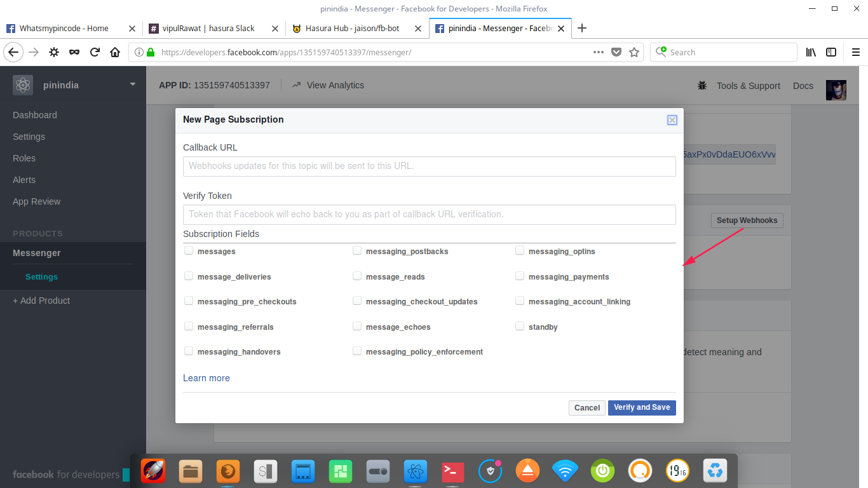Switch to the Whatsmypincode - Home tab
The height and width of the screenshot is (488, 868).
(64, 28)
